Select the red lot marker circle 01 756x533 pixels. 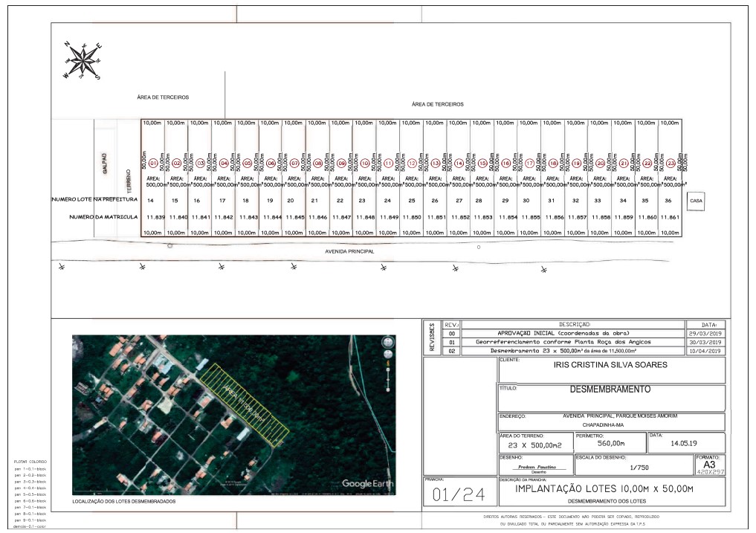pos(153,163)
